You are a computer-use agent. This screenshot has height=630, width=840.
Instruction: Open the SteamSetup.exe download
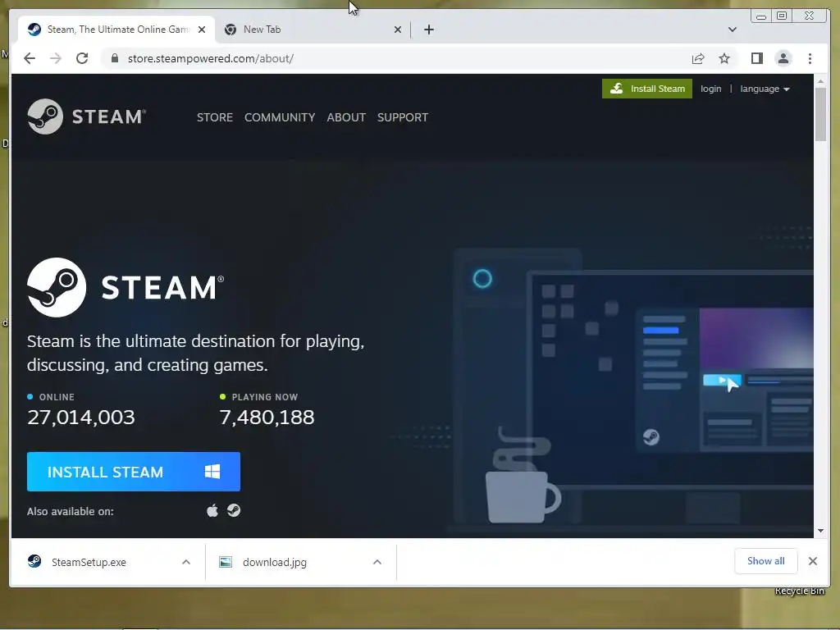coord(89,562)
